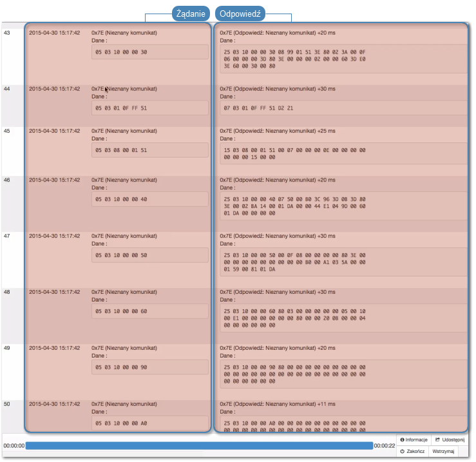Click row 43 timestamp 2015-04-30 15:17:42
The width and height of the screenshot is (476, 462).
pos(54,33)
